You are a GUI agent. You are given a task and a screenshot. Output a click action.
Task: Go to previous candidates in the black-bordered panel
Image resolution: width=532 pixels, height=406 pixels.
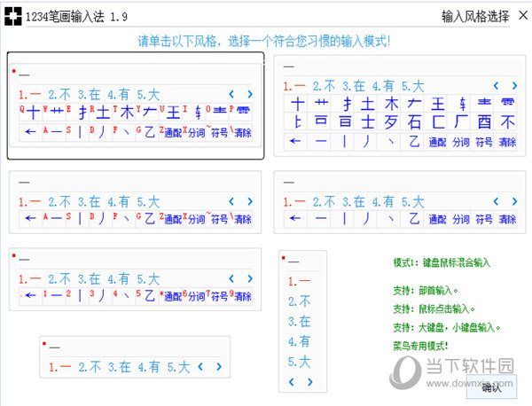tap(231, 94)
